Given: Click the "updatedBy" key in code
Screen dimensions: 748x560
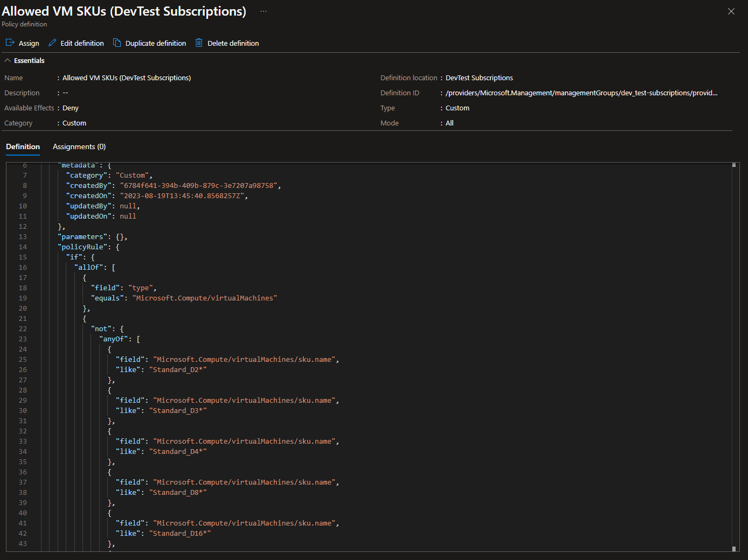Looking at the screenshot, I should coord(89,206).
